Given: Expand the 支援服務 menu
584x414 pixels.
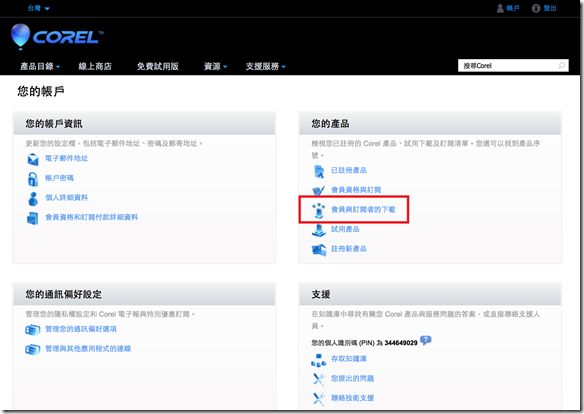Looking at the screenshot, I should [x=266, y=66].
